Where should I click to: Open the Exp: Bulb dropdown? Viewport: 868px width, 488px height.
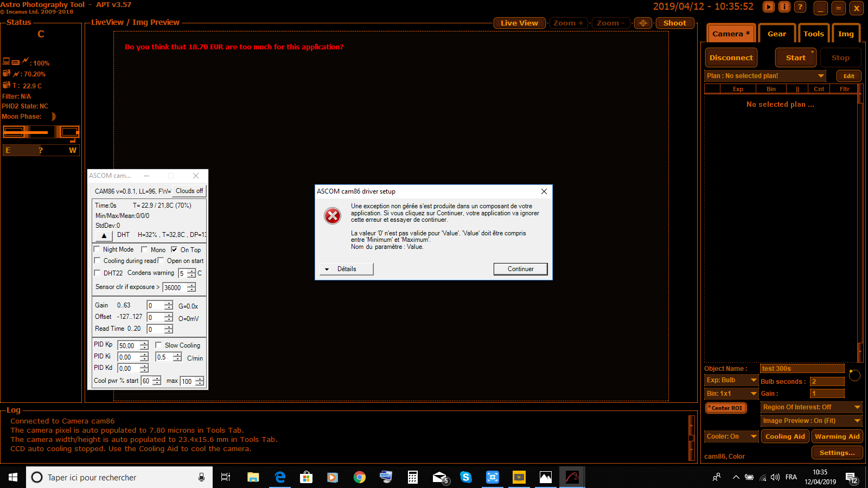click(731, 380)
